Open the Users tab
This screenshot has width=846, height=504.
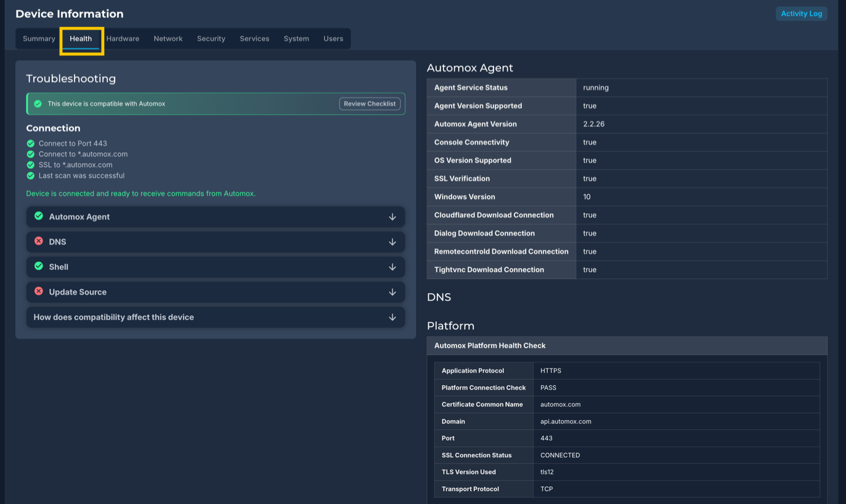(333, 38)
